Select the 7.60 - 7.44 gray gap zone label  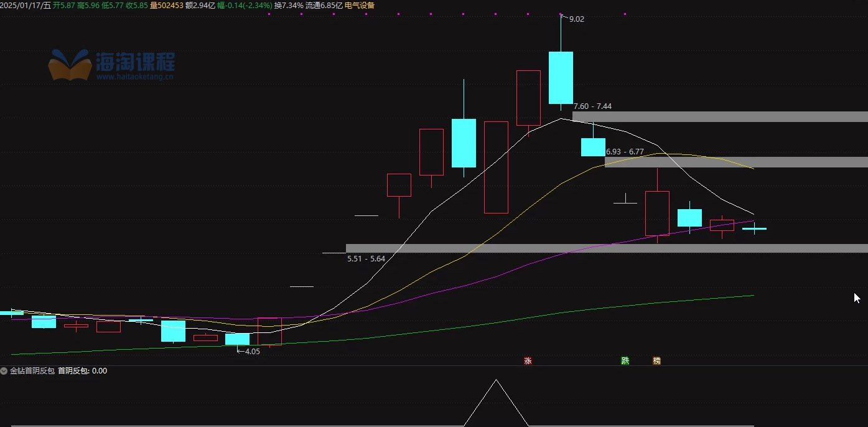(x=592, y=106)
